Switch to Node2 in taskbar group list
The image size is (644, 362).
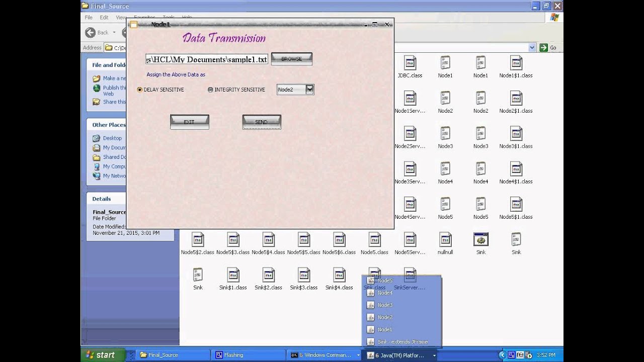coord(402,317)
